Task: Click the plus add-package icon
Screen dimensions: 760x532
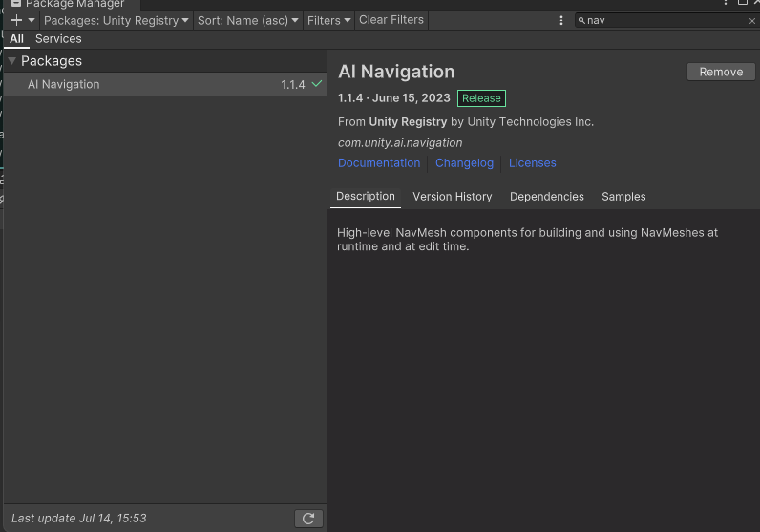Action: coord(16,20)
